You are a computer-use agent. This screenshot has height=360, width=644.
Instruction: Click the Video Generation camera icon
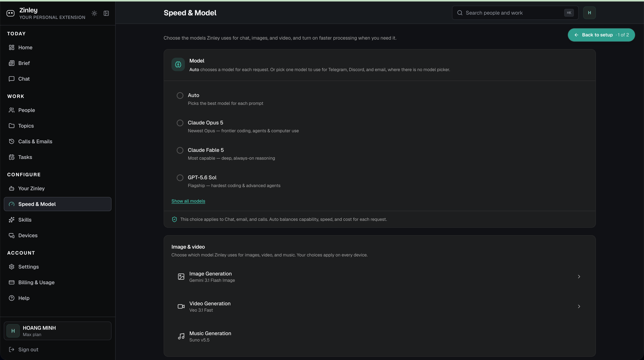point(181,306)
